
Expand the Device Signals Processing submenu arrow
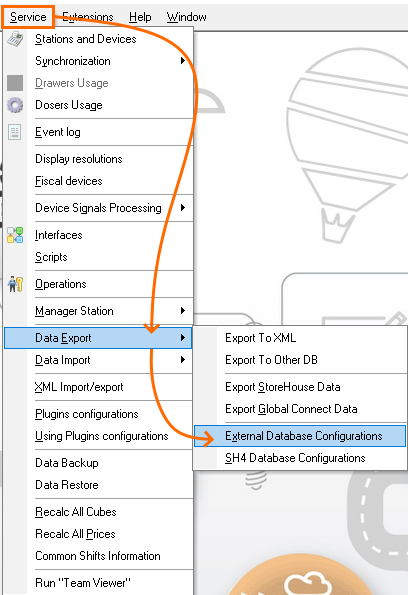[183, 208]
